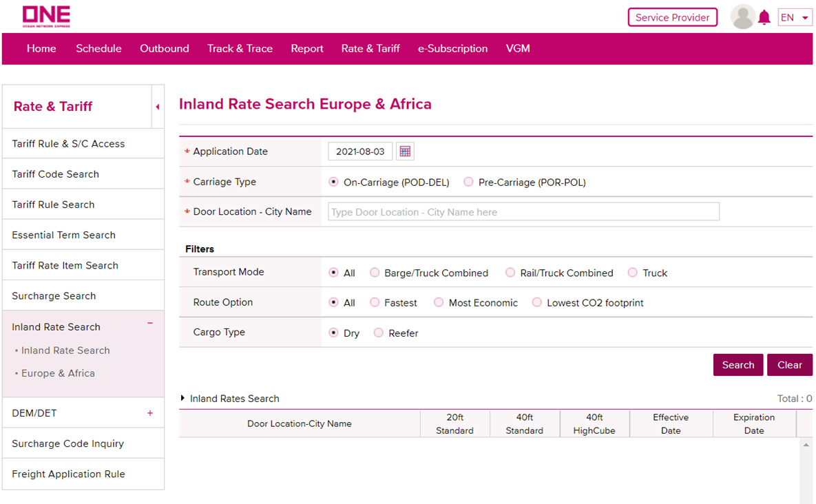Open Tariff Code Search in sidebar
Viewport: 816px width, 504px height.
pyautogui.click(x=83, y=174)
